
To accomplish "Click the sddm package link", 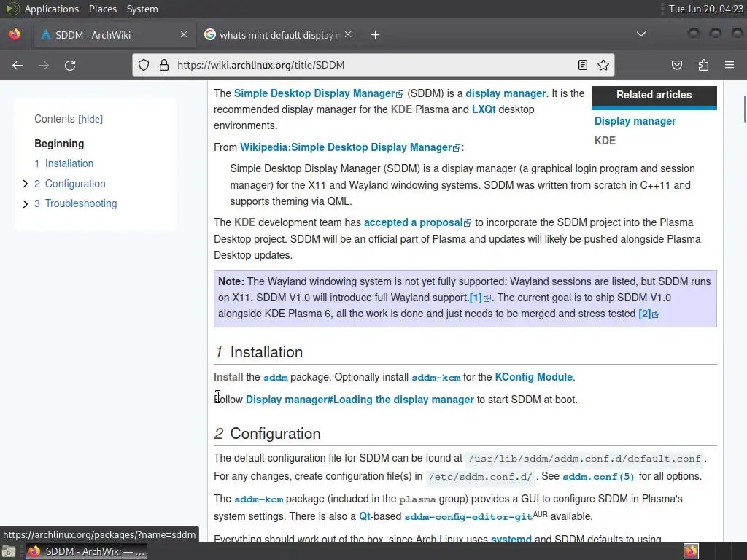I will point(275,377).
